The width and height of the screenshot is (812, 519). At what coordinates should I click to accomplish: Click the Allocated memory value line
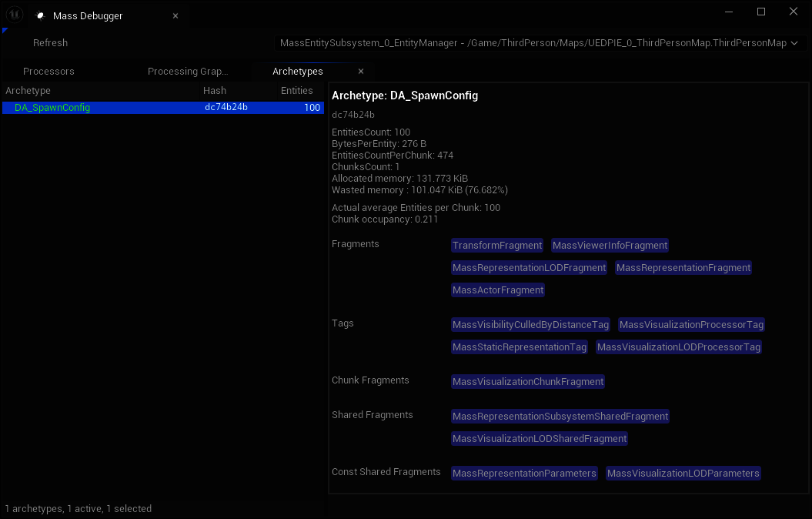point(399,178)
